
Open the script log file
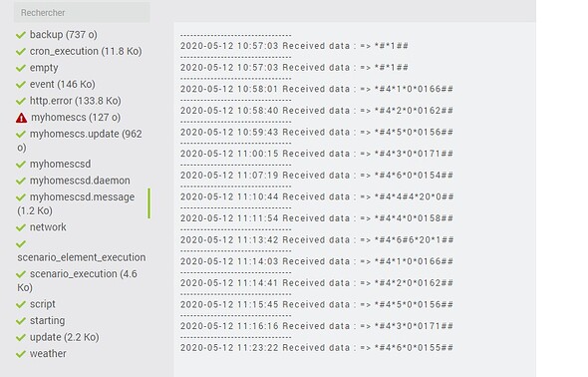43,304
